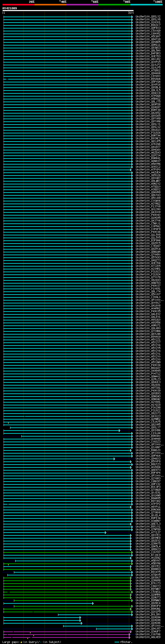The width and height of the screenshot is (165, 644).
Task: Click label UniRef100_B0LSR0
Action: click(x=148, y=615)
